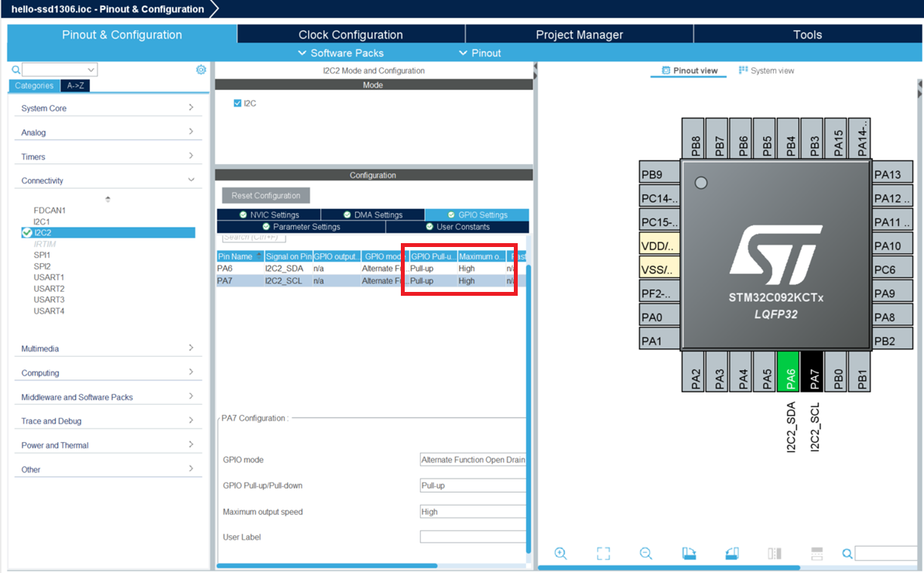
Task: Click the zoom in magnifier icon
Action: (x=561, y=553)
